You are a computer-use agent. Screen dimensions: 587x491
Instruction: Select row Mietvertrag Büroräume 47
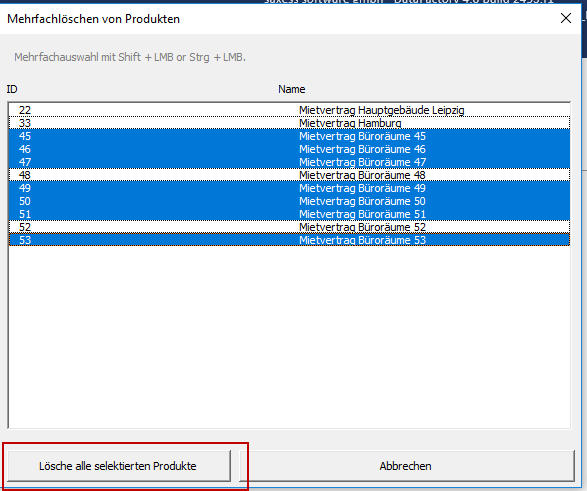(289, 162)
